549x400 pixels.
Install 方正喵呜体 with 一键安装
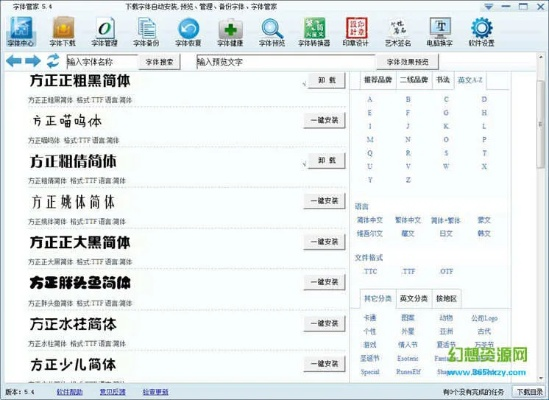pos(325,120)
